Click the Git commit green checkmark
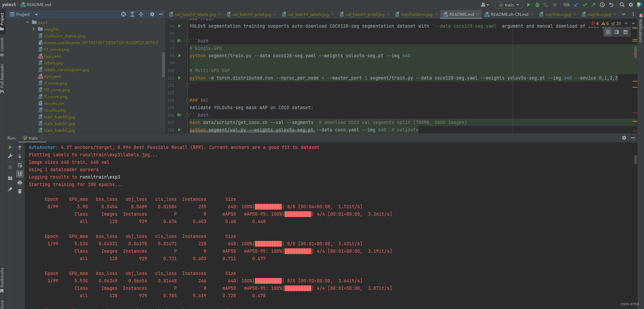The height and width of the screenshot is (309, 644). 585,5
